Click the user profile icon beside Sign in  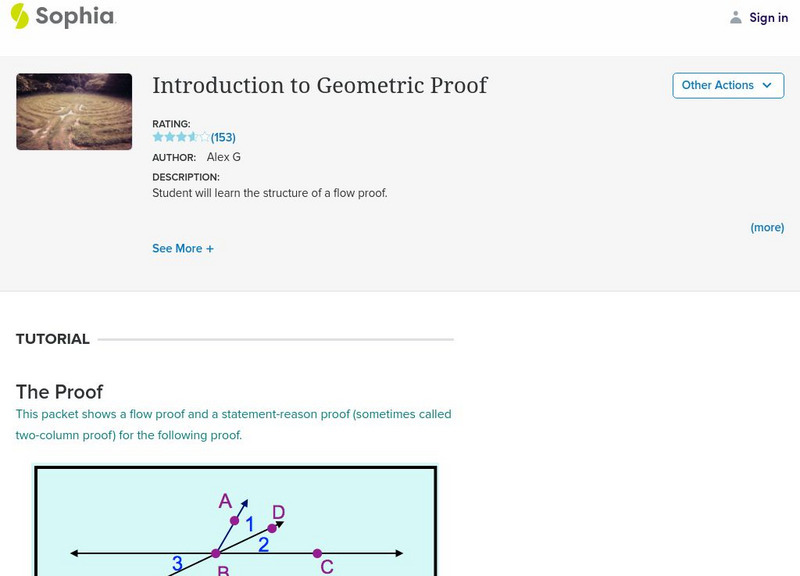(736, 17)
